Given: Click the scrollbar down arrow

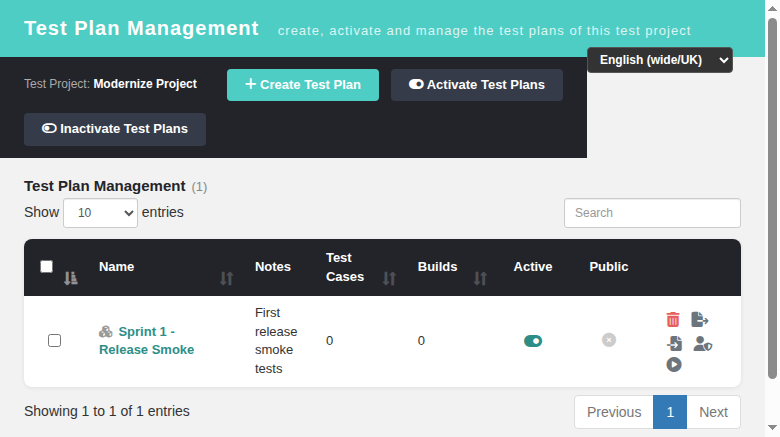Looking at the screenshot, I should tap(772, 428).
